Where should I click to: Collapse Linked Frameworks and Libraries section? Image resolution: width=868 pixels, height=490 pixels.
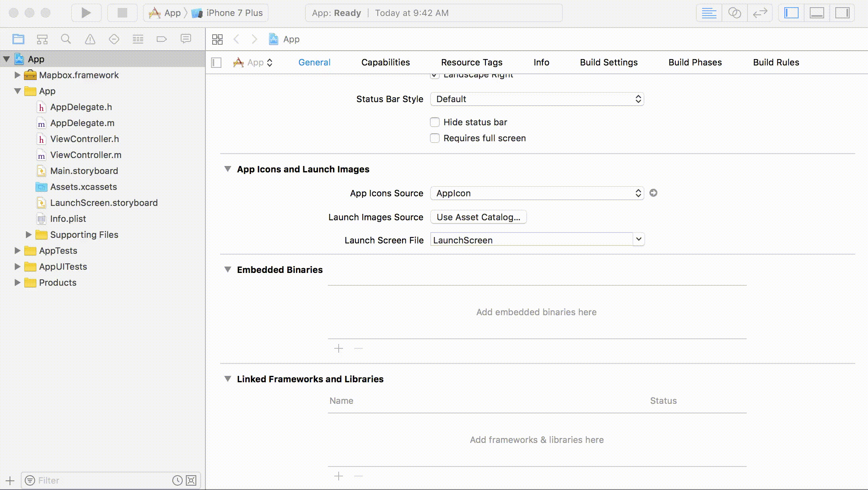228,379
